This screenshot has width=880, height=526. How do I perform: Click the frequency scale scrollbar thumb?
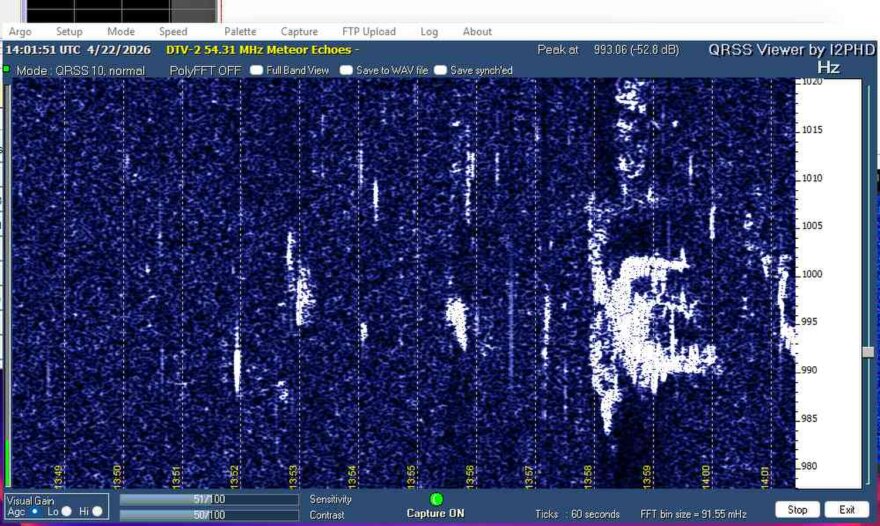click(x=868, y=352)
